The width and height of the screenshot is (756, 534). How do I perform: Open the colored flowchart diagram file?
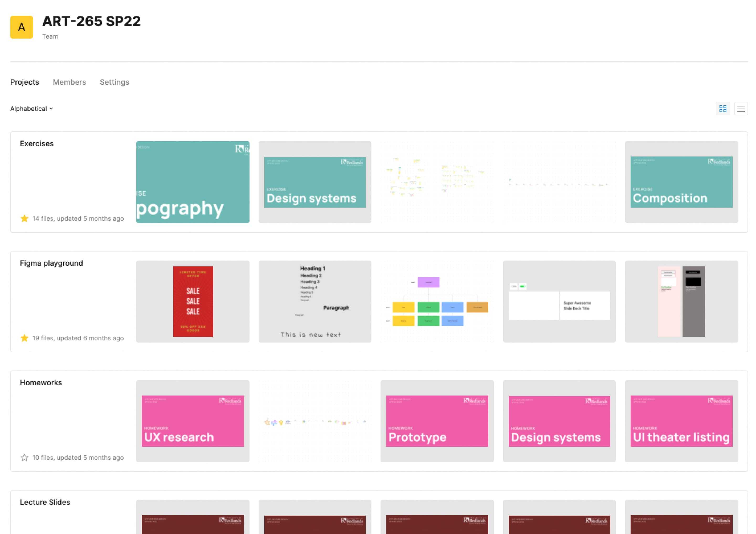pos(437,301)
